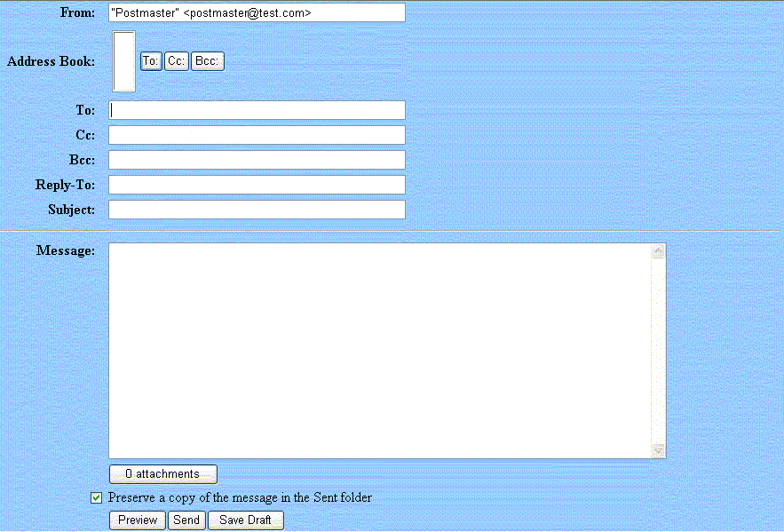Preview the message
Viewport: 784px width, 532px height.
(x=138, y=520)
